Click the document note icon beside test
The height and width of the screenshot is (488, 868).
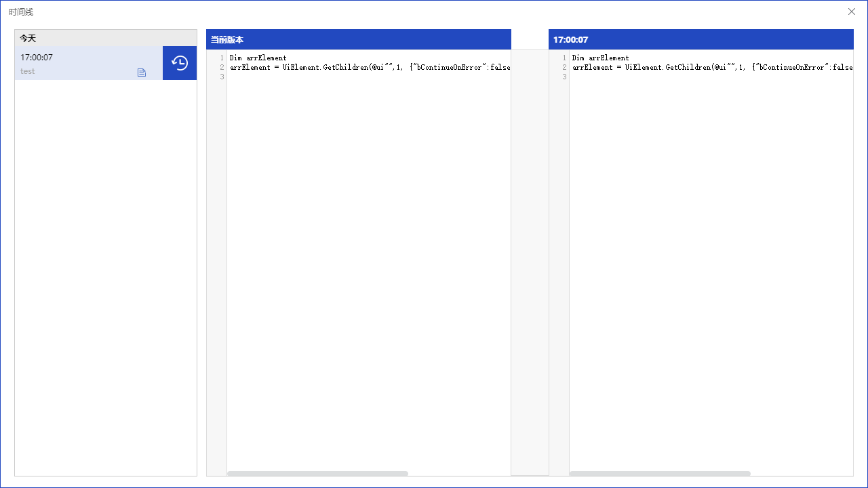(142, 73)
